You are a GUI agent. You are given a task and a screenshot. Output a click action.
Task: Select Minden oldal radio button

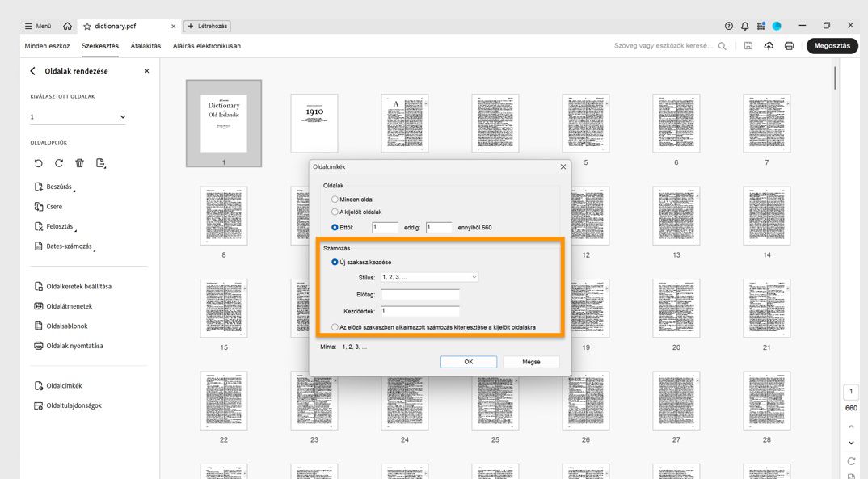point(335,200)
